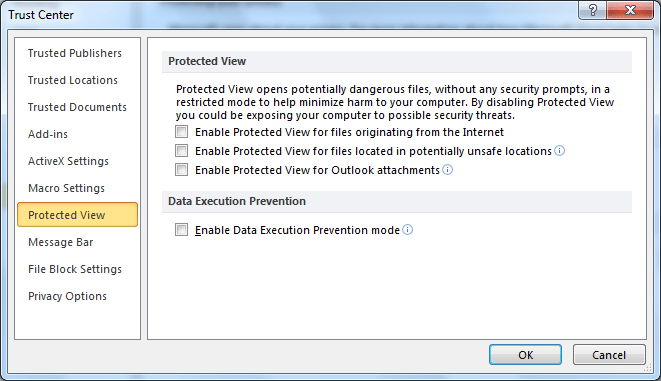
Task: Enable Data Execution Prevention mode checkbox
Action: click(x=182, y=230)
